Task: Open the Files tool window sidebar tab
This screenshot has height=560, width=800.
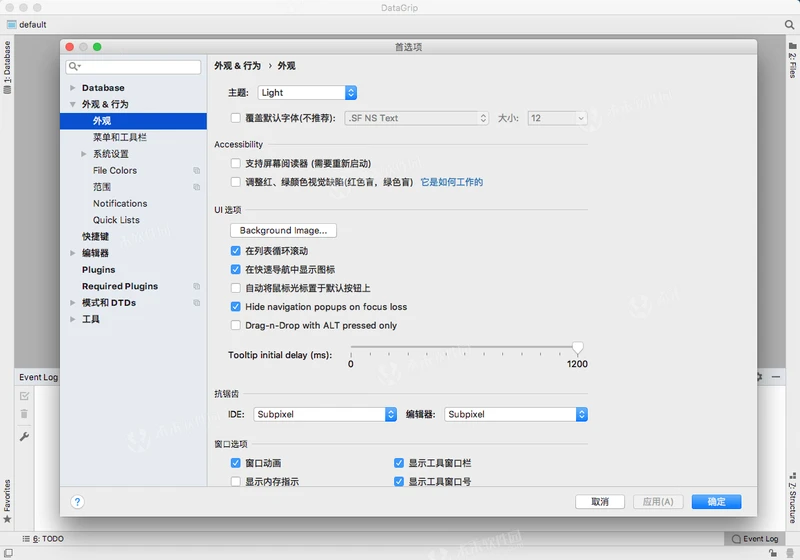Action: click(x=792, y=60)
